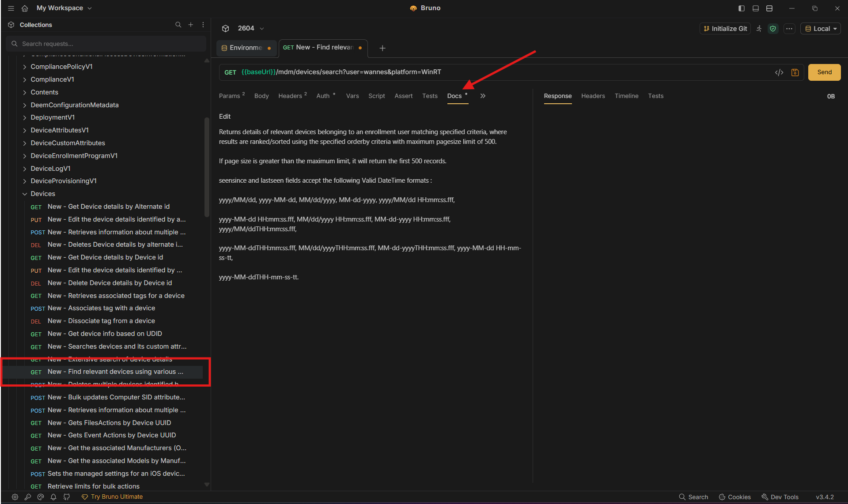The width and height of the screenshot is (848, 504).
Task: Open 'Get Device details by Alternate id' request
Action: pyautogui.click(x=108, y=207)
